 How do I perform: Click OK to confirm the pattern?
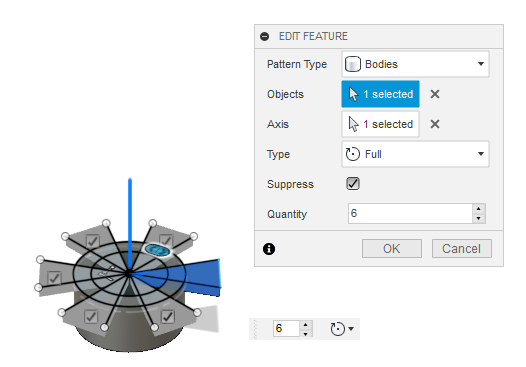tap(392, 249)
